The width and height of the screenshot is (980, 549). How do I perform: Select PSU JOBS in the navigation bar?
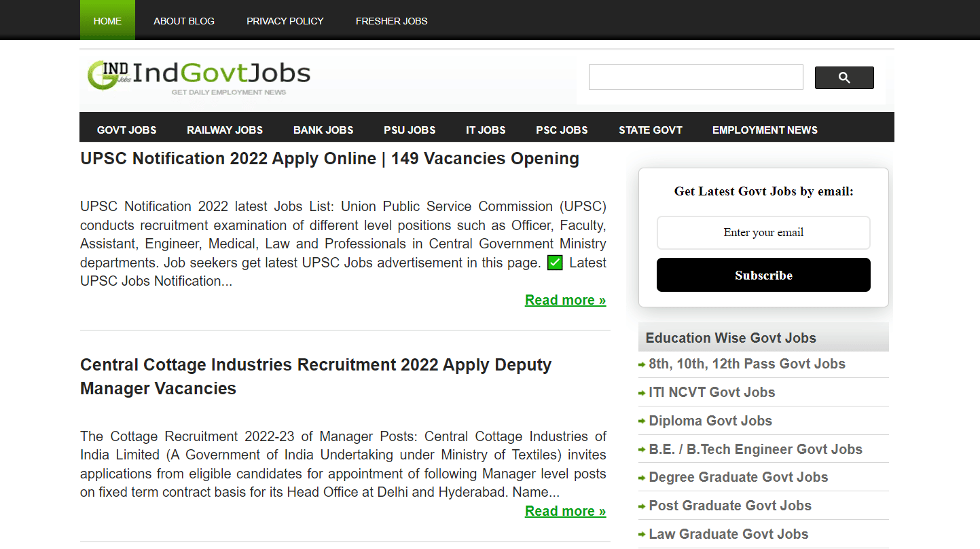(410, 130)
